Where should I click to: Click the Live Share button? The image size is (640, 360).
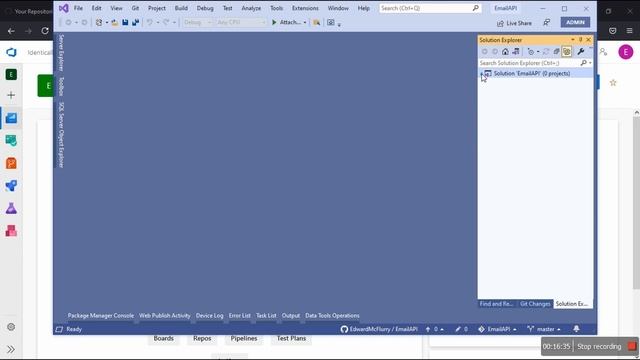514,23
